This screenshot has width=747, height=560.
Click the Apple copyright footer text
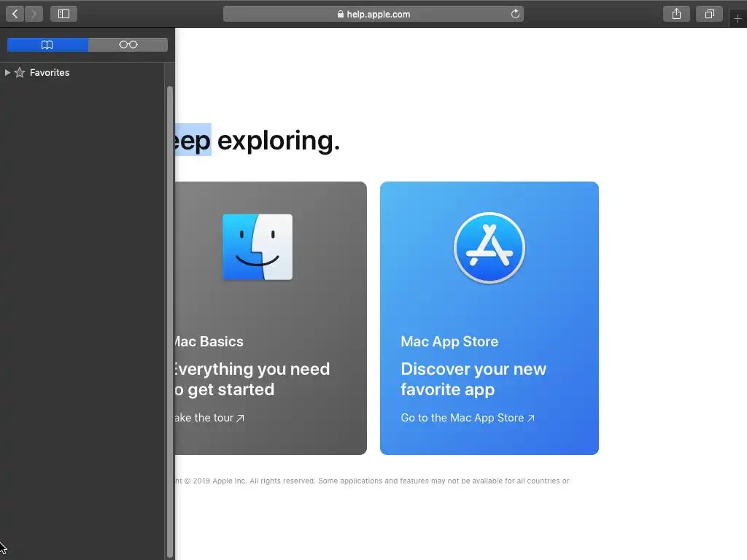(x=372, y=481)
